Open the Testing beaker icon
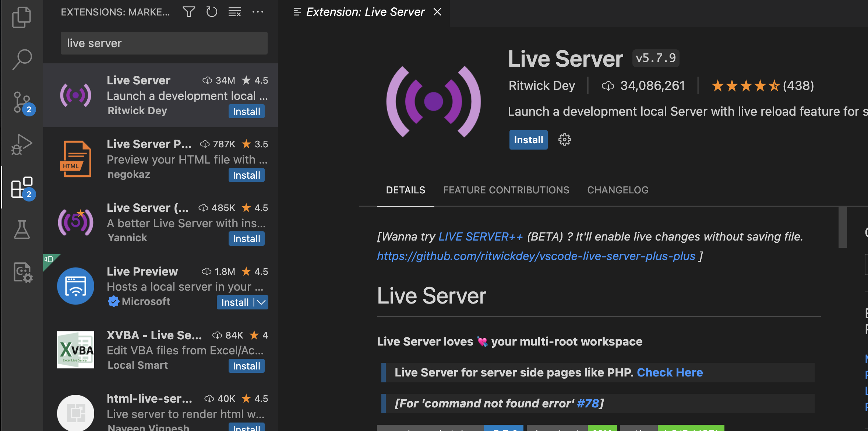The image size is (868, 431). pyautogui.click(x=22, y=229)
